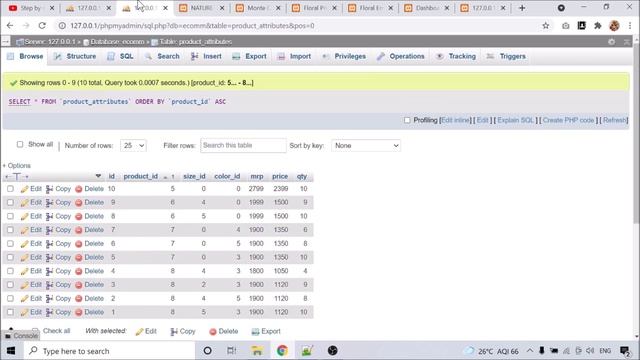The image size is (640, 360).
Task: Open Chrome from the taskbar
Action: click(x=282, y=351)
